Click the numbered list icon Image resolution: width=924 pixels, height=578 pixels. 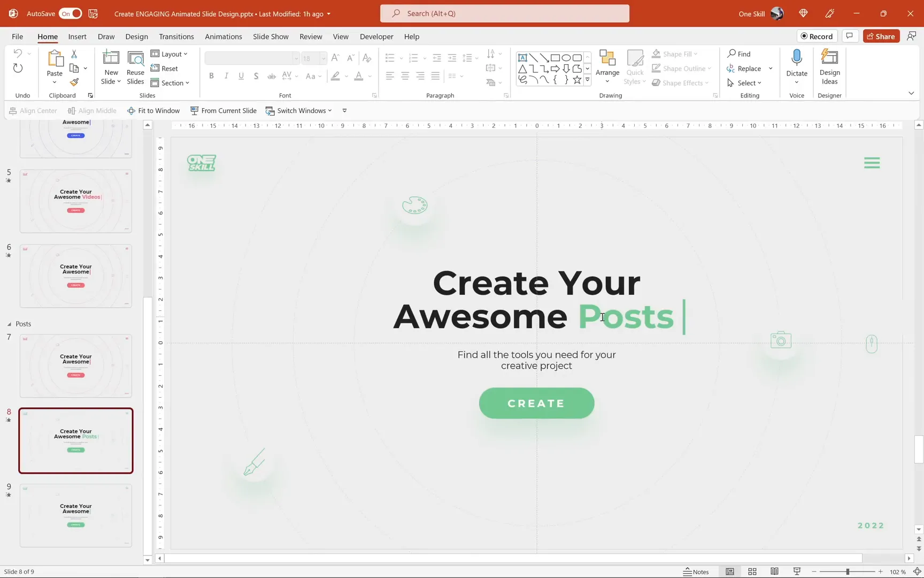413,58
